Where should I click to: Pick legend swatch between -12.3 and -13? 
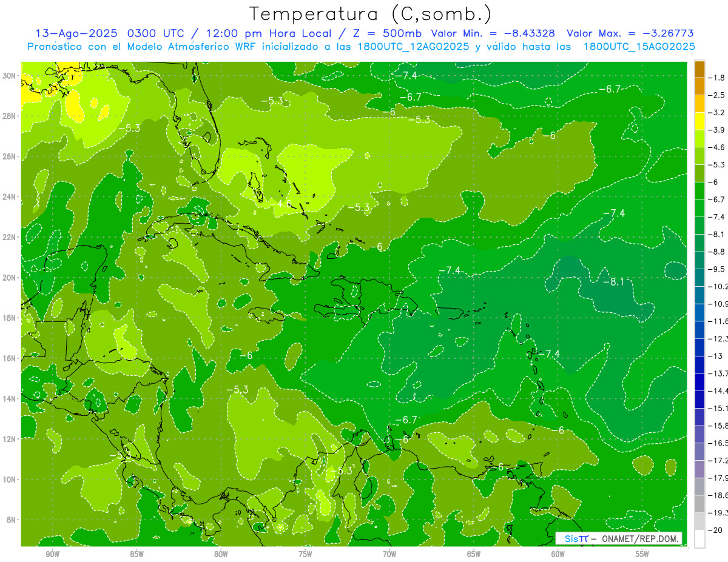699,347
